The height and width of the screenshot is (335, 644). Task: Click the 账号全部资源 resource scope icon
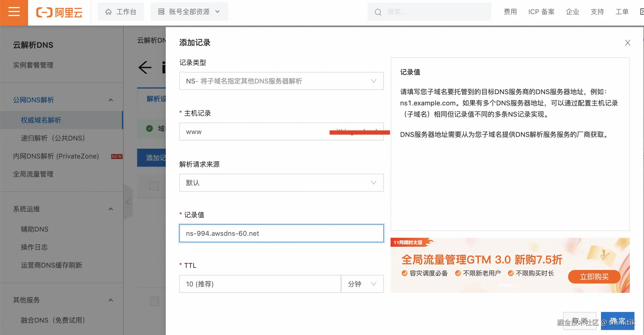pyautogui.click(x=161, y=12)
